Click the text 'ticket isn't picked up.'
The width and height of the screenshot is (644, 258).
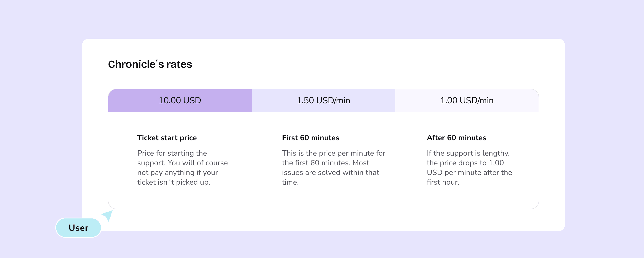click(x=174, y=182)
